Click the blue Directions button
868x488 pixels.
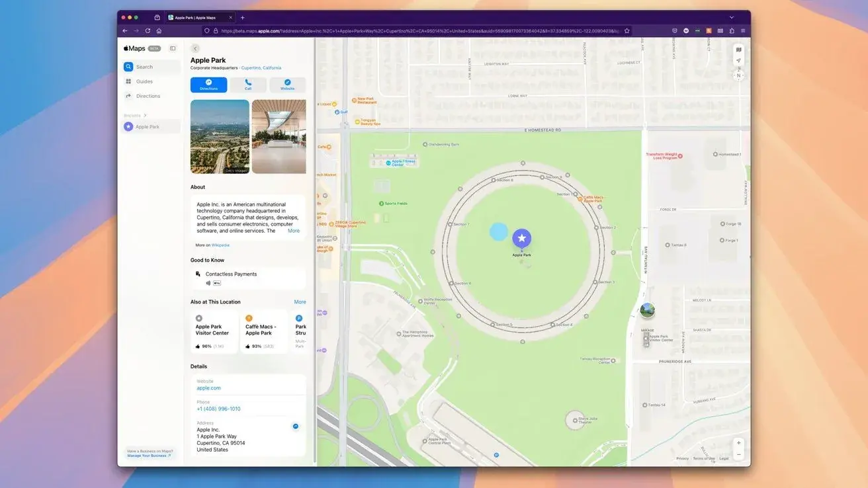[x=208, y=85]
